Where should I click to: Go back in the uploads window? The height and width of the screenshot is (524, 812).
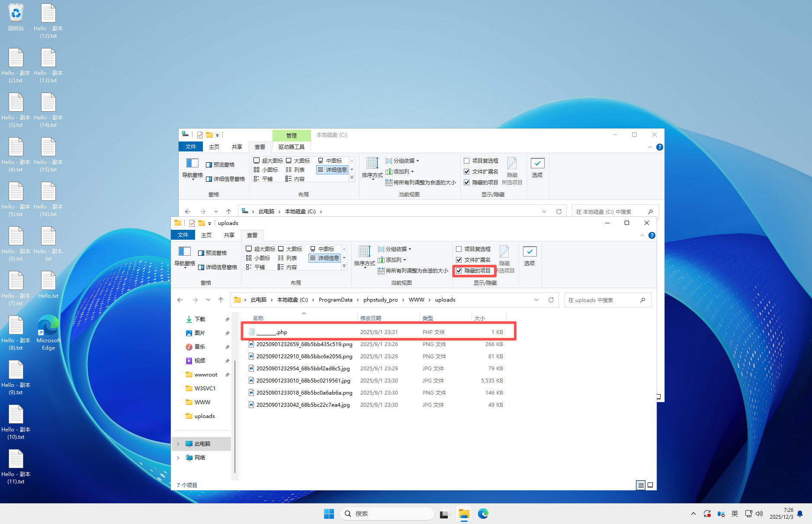pos(180,300)
